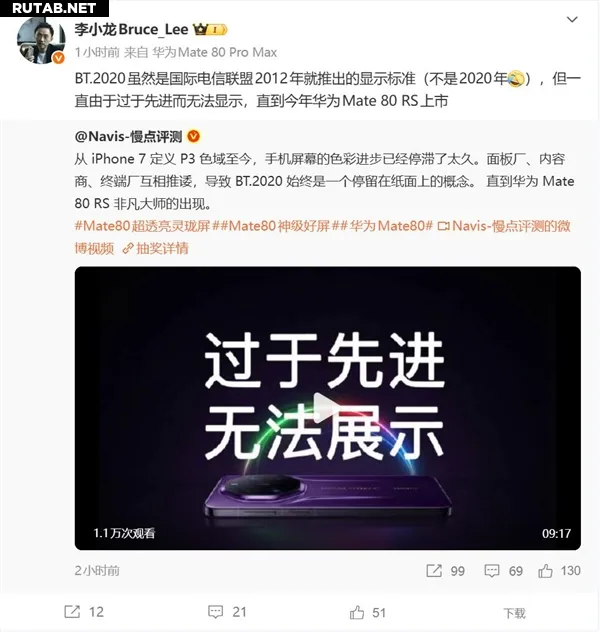
Task: Open the Navis-慢点评测的微博视频 video link
Action: click(322, 237)
